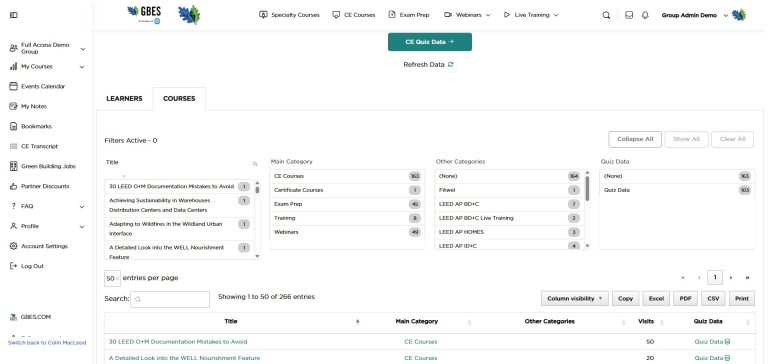Open Quiz Data for WELL Nourishment row
The height and width of the screenshot is (364, 768).
pos(712,358)
